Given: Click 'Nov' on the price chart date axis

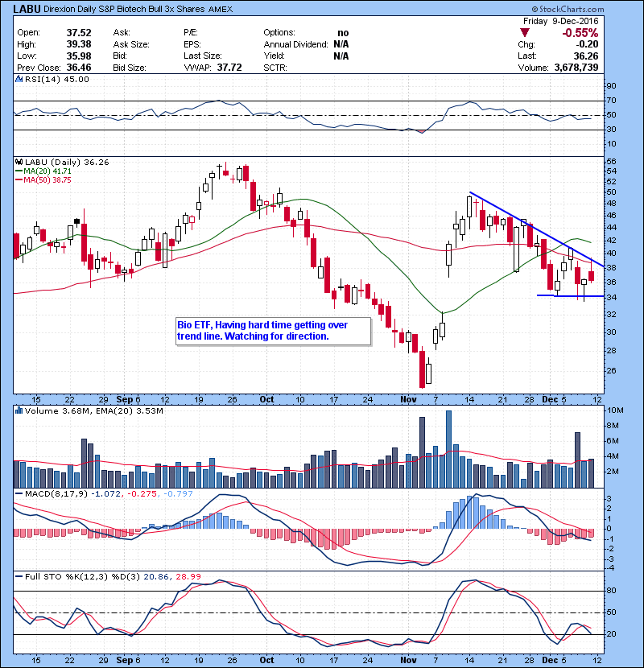Looking at the screenshot, I should coord(408,400).
